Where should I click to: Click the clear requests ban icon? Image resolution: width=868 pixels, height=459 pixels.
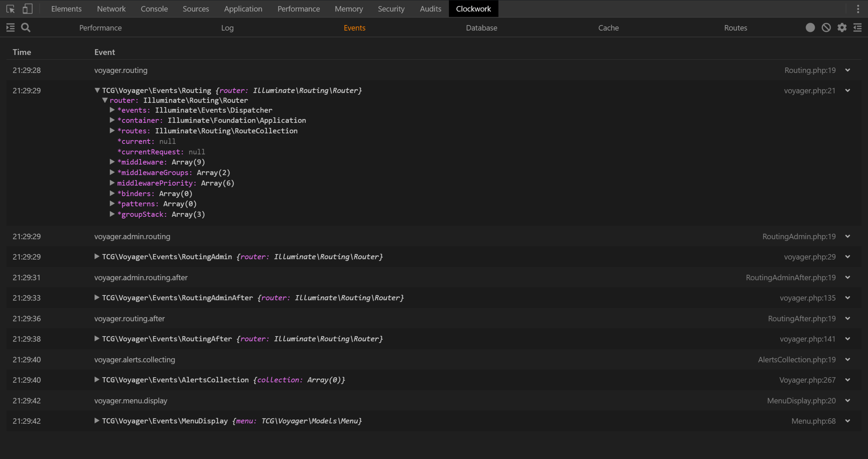pyautogui.click(x=826, y=28)
